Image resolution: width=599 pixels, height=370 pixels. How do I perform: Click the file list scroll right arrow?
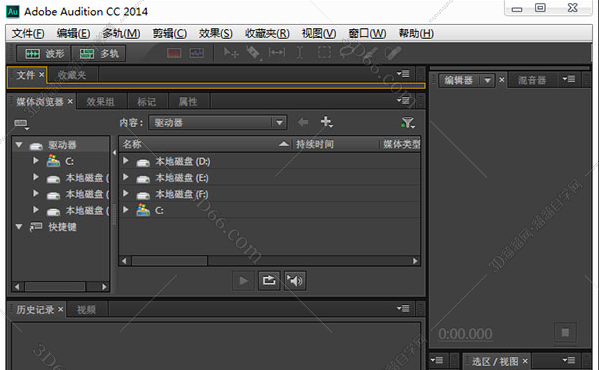point(415,261)
